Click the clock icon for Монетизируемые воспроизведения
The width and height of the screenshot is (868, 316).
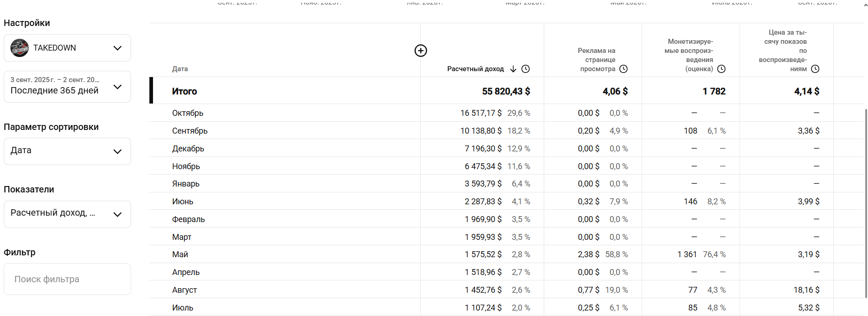point(721,69)
